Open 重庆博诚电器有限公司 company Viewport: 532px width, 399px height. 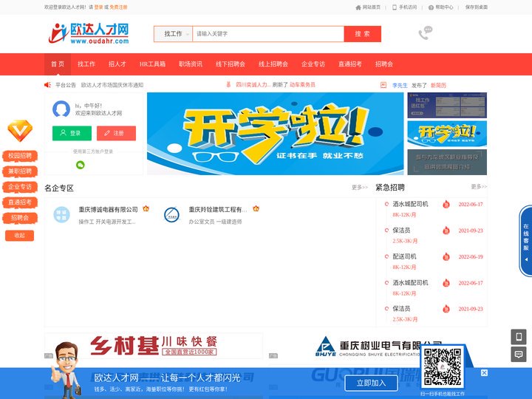point(108,210)
